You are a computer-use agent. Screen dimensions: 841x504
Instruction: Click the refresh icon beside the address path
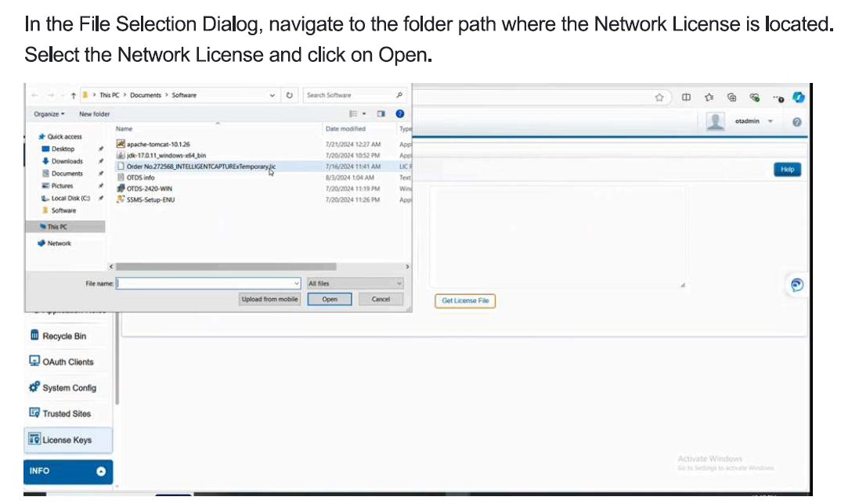pyautogui.click(x=289, y=95)
